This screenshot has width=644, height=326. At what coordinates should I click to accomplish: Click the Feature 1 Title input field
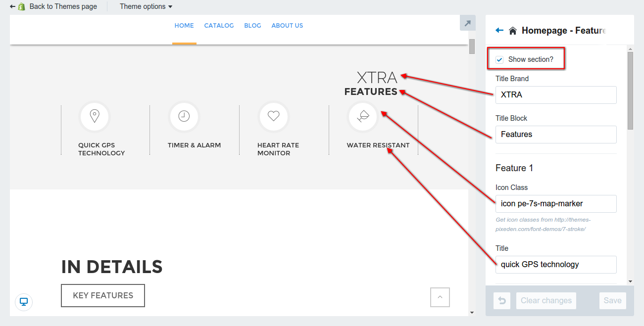556,265
